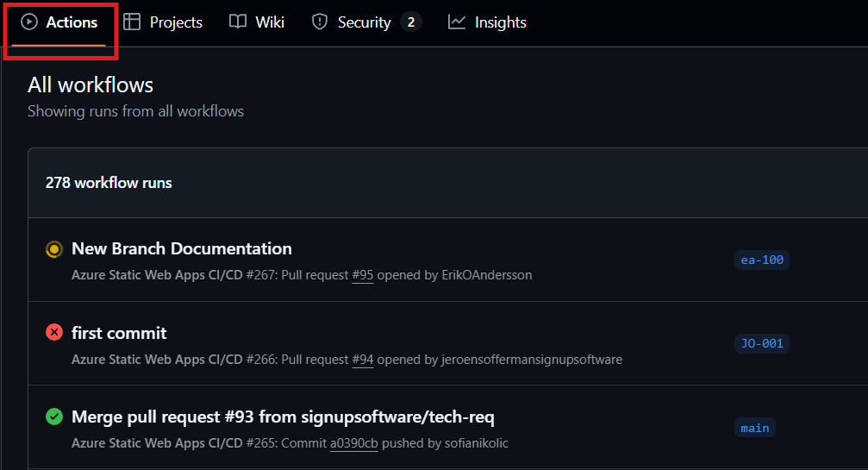The image size is (868, 470).
Task: Click the Wiki book icon
Action: pyautogui.click(x=238, y=22)
